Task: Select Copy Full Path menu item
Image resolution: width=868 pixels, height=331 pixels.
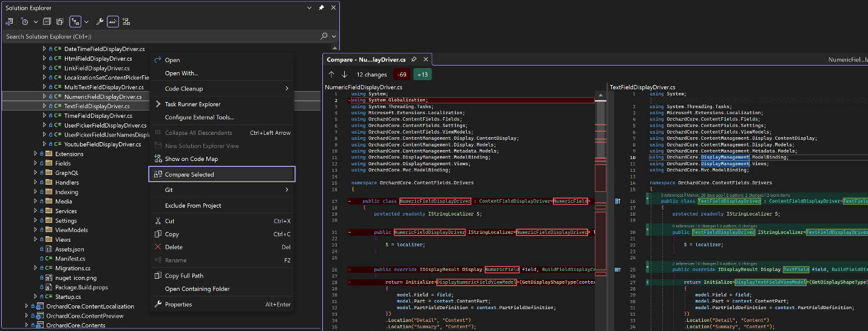Action: tap(184, 276)
